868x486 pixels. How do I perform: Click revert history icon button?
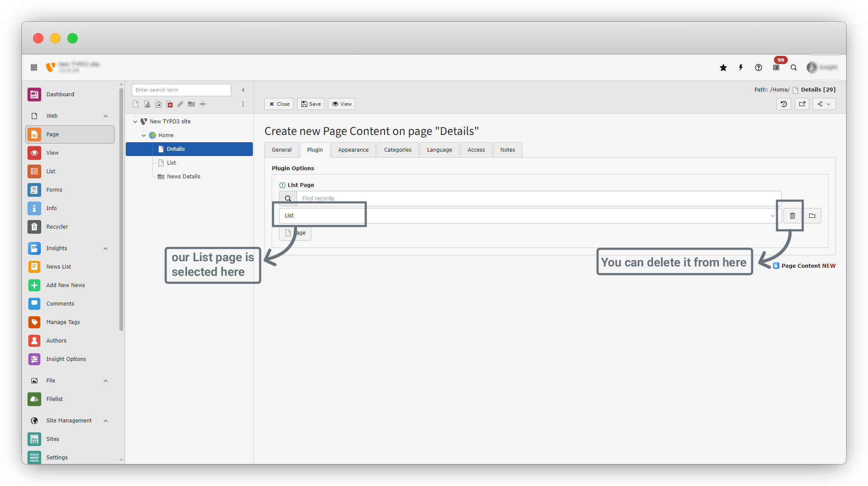point(784,104)
